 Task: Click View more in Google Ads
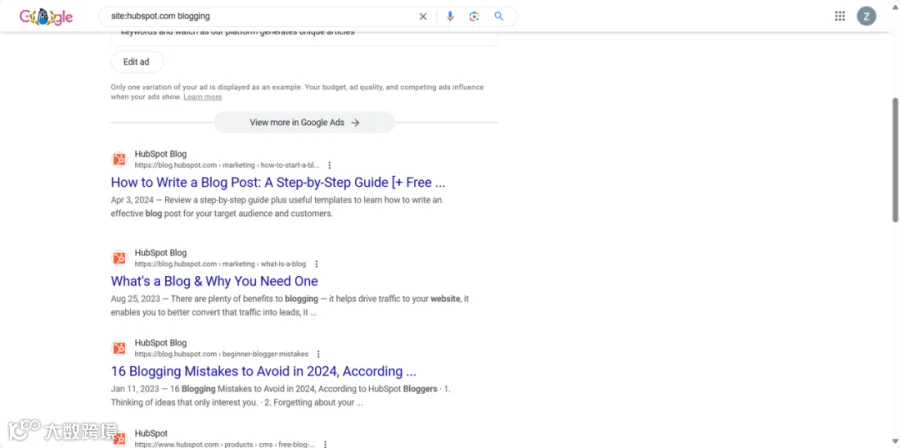click(x=304, y=122)
